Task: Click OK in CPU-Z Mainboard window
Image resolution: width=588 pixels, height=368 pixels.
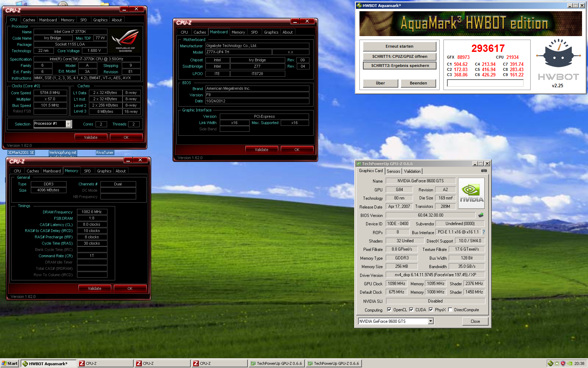Action: coord(297,150)
